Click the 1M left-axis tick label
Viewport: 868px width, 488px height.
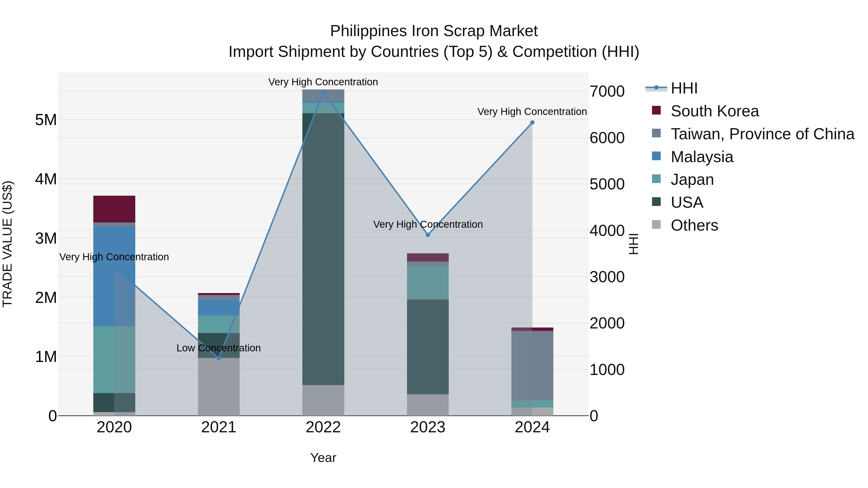tap(46, 357)
